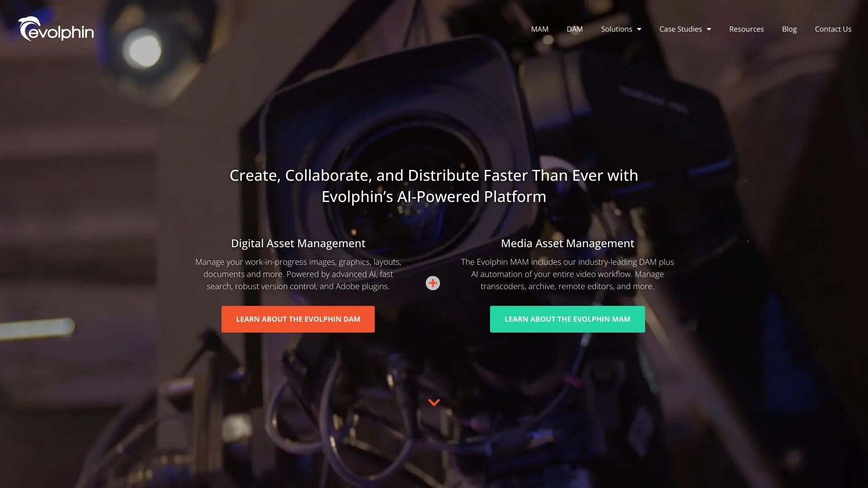
Task: Click the down chevron scroll indicator
Action: click(434, 402)
